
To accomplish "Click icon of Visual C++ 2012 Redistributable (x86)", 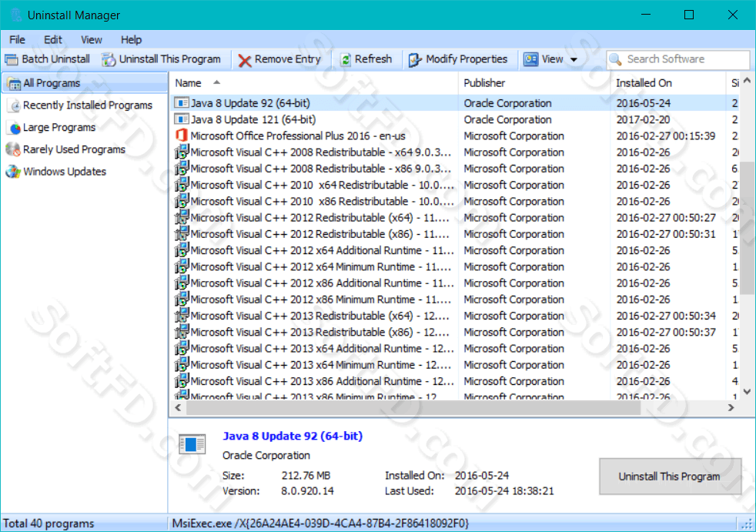I will 181,234.
